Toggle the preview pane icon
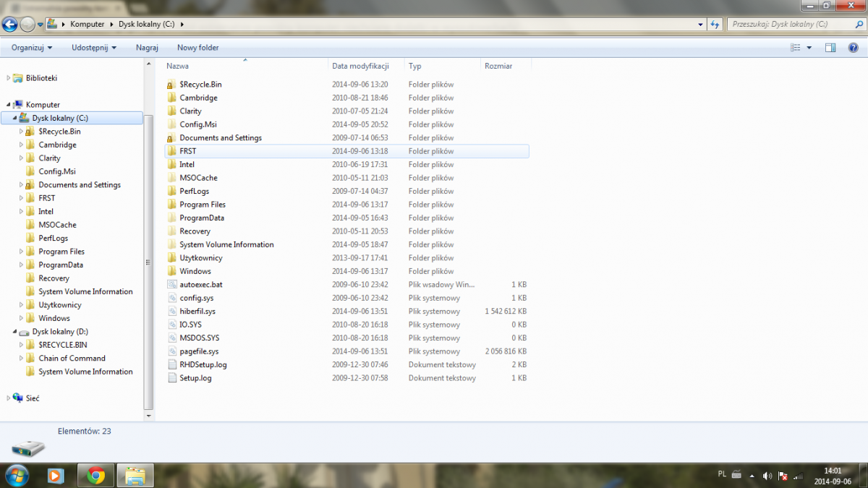868x488 pixels. [830, 48]
